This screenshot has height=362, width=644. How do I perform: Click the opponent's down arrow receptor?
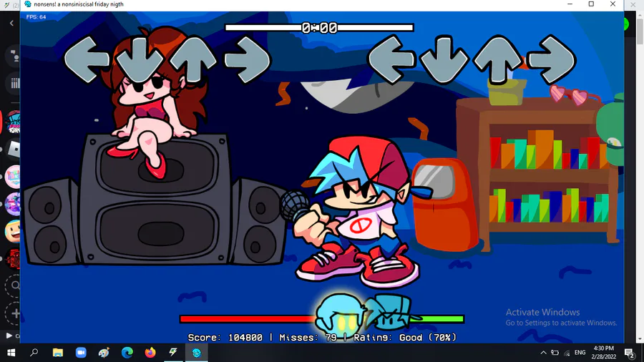coord(140,59)
